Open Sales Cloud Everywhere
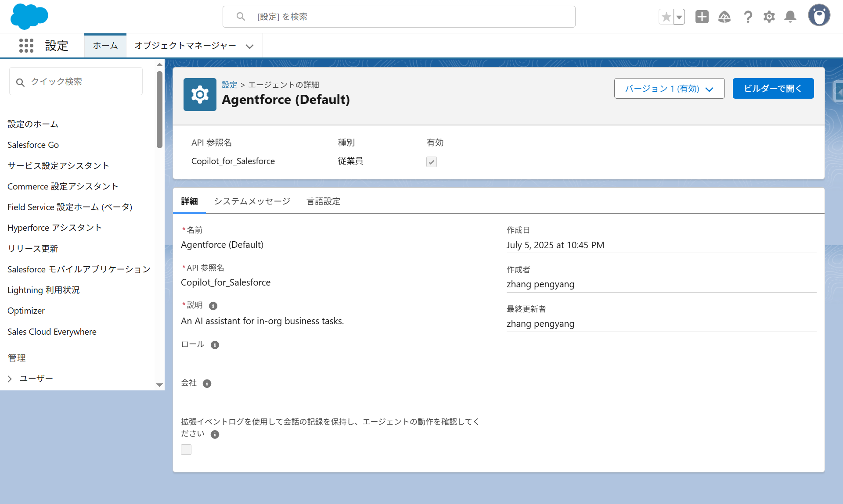The width and height of the screenshot is (843, 504). tap(52, 332)
